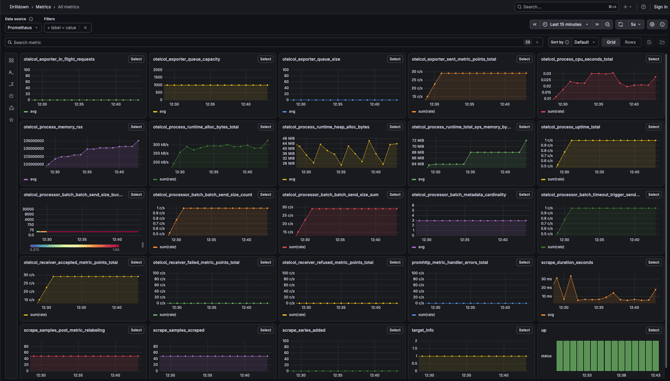Screen dimensions: 670x381
Task: Select the otelcol_process_uptime_total metric
Action: (x=653, y=127)
